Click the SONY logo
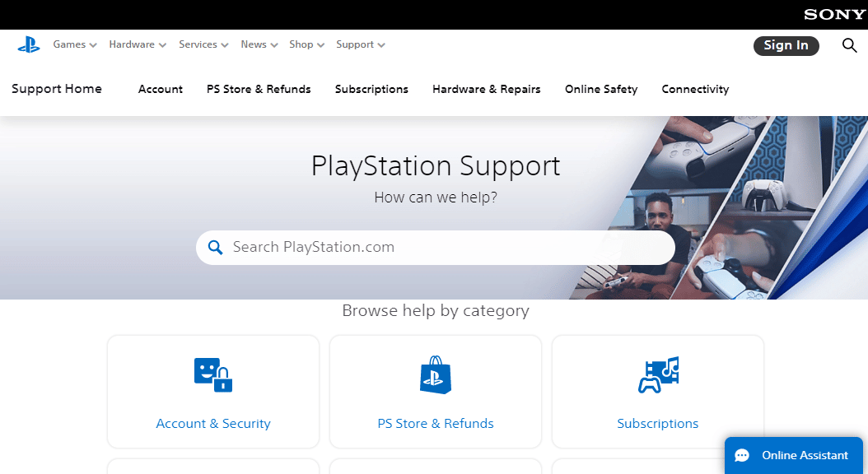 coord(834,14)
